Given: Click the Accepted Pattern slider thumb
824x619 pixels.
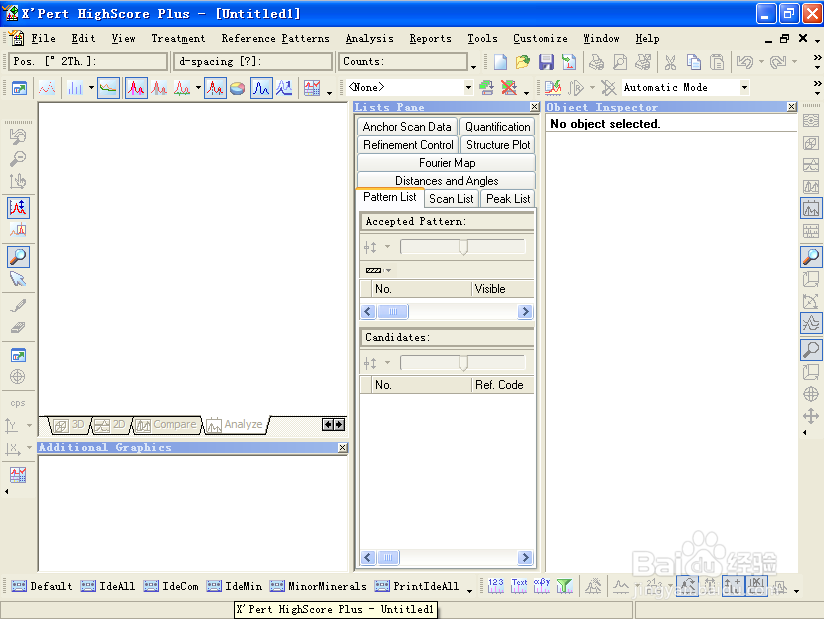Looking at the screenshot, I should coord(463,247).
